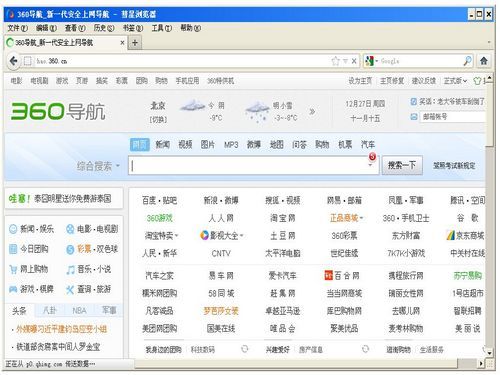
Task: Click the page icon left of the URL
Action: pos(28,61)
